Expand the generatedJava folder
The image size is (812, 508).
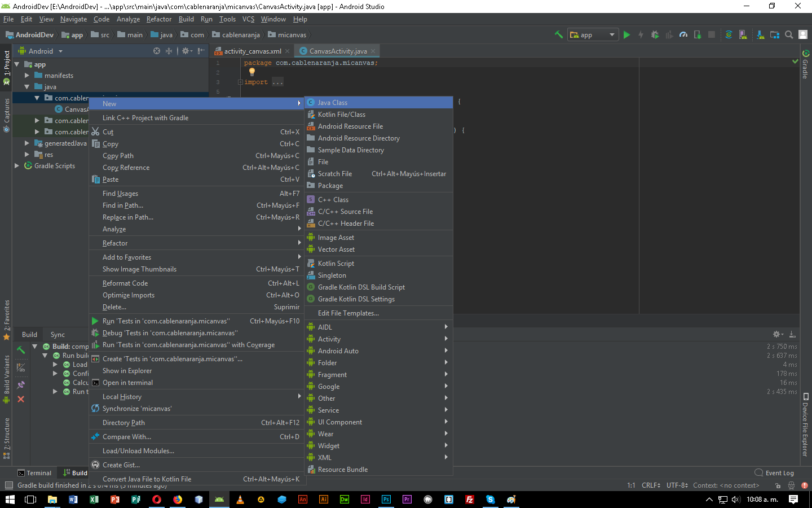(x=27, y=143)
